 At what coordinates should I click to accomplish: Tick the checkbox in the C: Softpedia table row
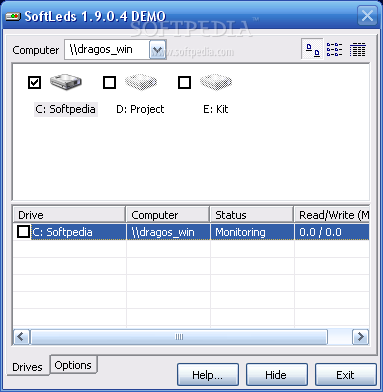[23, 232]
